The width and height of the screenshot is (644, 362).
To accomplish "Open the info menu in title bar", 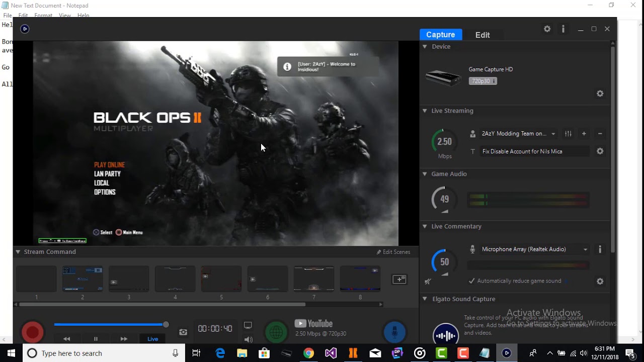I will click(563, 29).
